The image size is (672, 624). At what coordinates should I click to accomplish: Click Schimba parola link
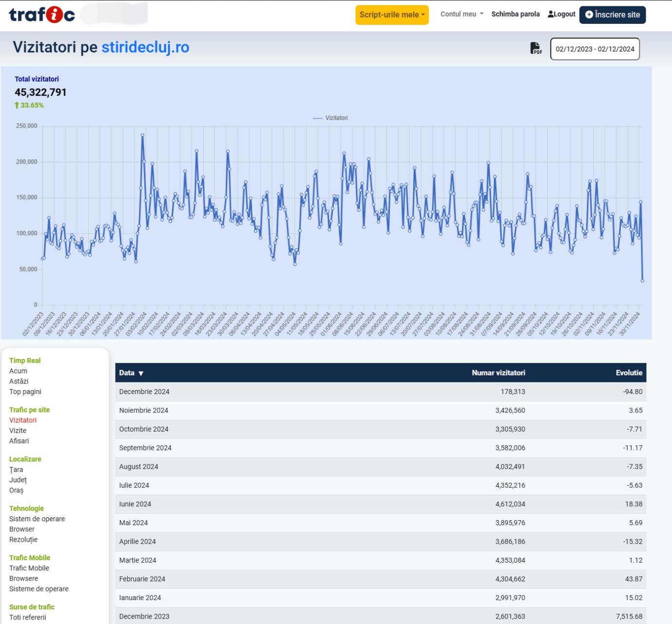(x=515, y=14)
